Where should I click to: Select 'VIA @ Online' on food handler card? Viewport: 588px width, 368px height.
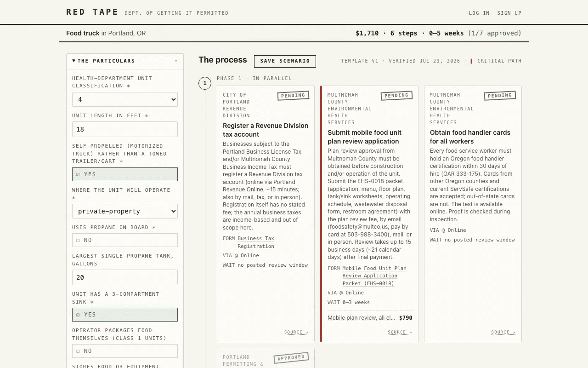448,230
